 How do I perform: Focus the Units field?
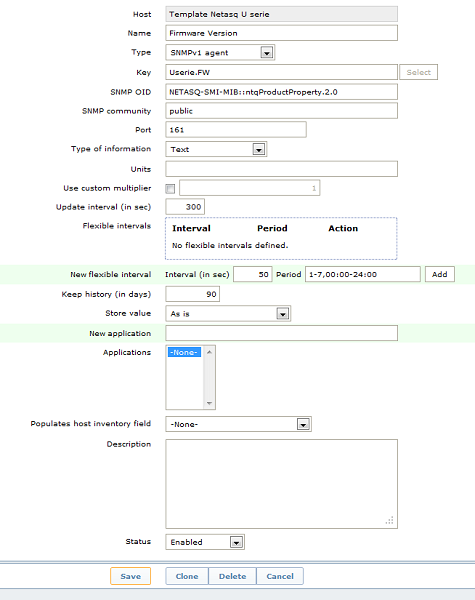click(x=281, y=169)
